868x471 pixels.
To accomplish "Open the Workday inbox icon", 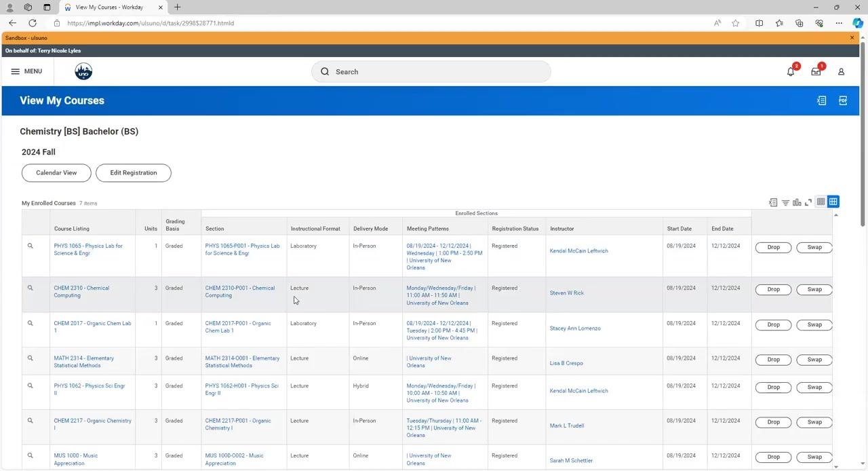I will coord(816,71).
